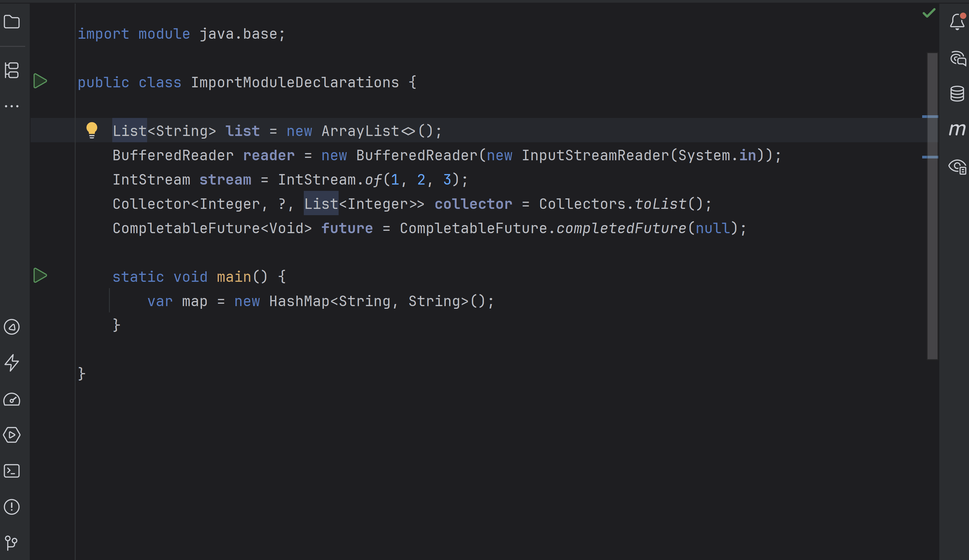Click the 'var' keyword
This screenshot has width=969, height=560.
[160, 301]
